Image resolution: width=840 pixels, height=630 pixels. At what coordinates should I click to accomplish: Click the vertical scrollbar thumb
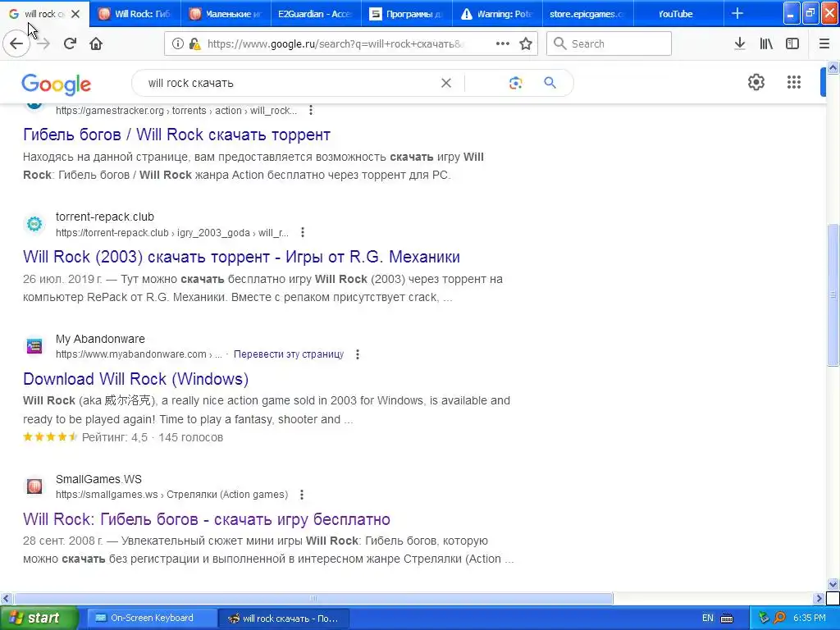pyautogui.click(x=833, y=294)
